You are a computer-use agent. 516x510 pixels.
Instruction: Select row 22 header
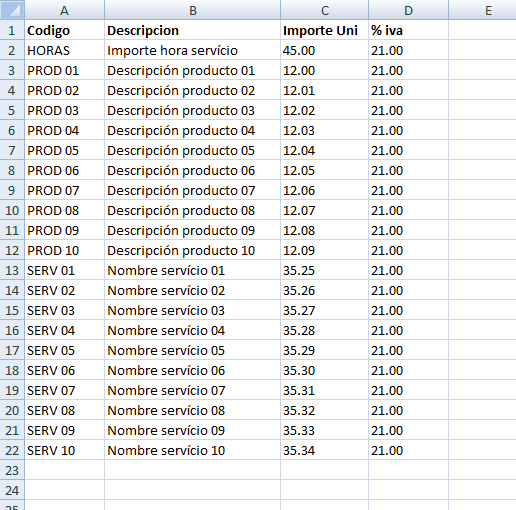[x=12, y=450]
